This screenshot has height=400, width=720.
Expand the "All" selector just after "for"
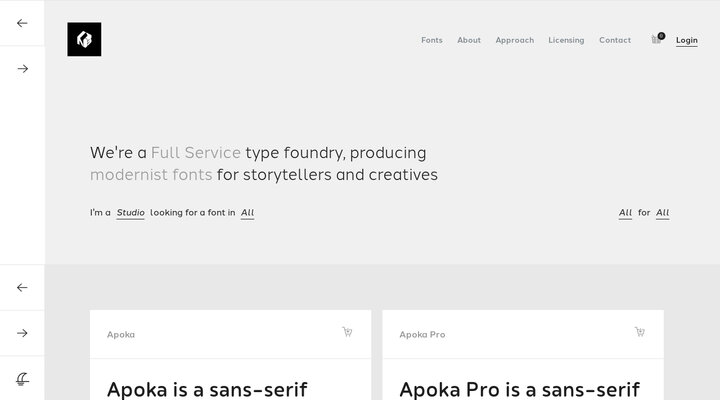tap(662, 213)
